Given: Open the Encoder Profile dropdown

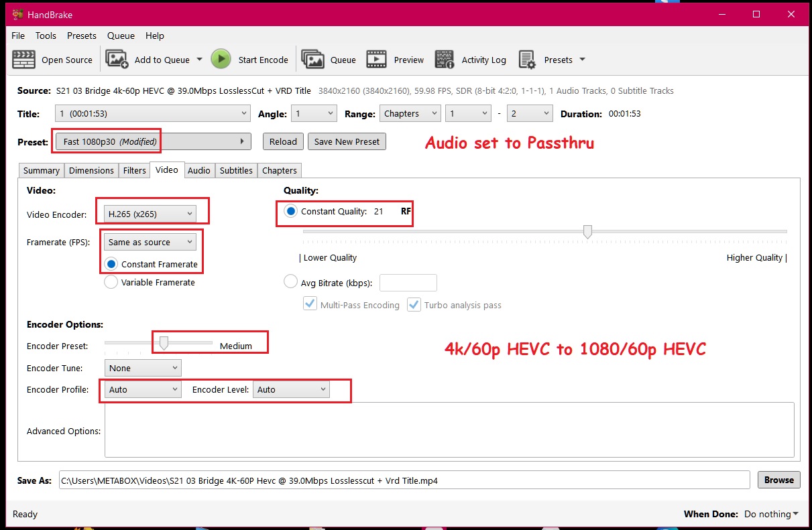Looking at the screenshot, I should 143,389.
